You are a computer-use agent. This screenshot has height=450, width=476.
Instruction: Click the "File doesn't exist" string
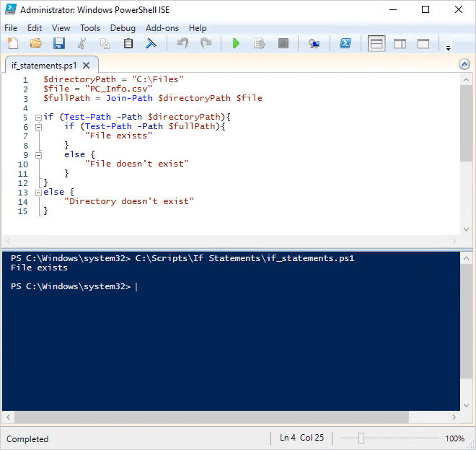[x=137, y=164]
